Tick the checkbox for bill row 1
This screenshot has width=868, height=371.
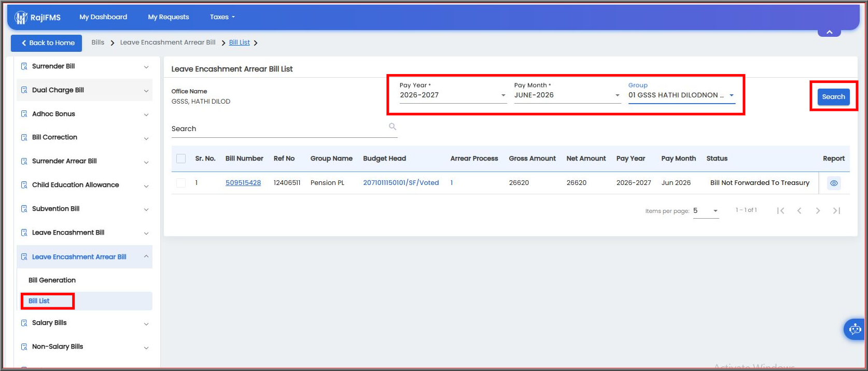pyautogui.click(x=181, y=183)
